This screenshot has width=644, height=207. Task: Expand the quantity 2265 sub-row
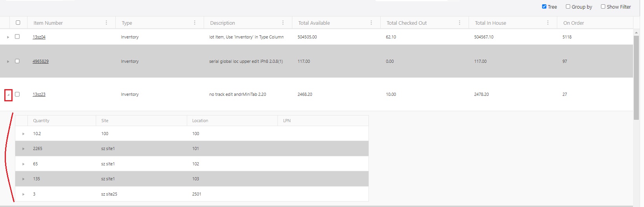click(24, 149)
